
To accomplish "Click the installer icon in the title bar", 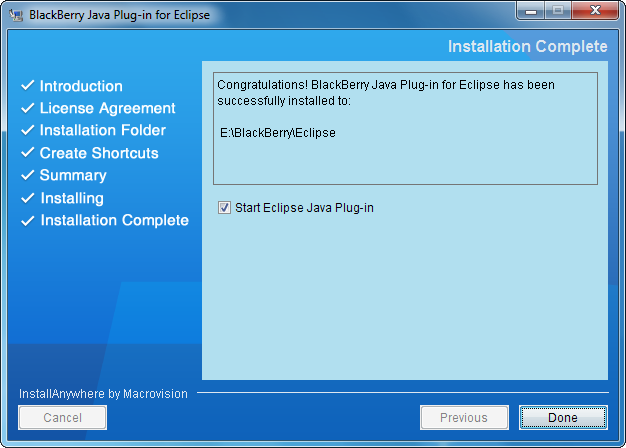I will tap(16, 15).
